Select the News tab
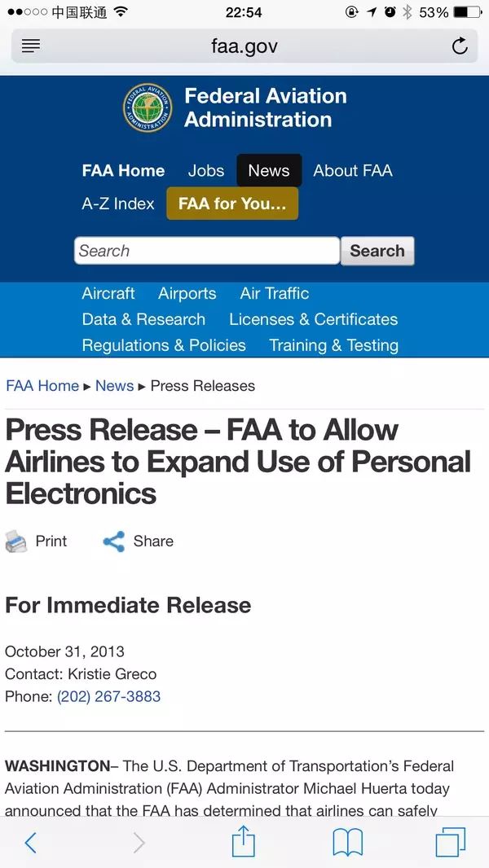 tap(269, 170)
